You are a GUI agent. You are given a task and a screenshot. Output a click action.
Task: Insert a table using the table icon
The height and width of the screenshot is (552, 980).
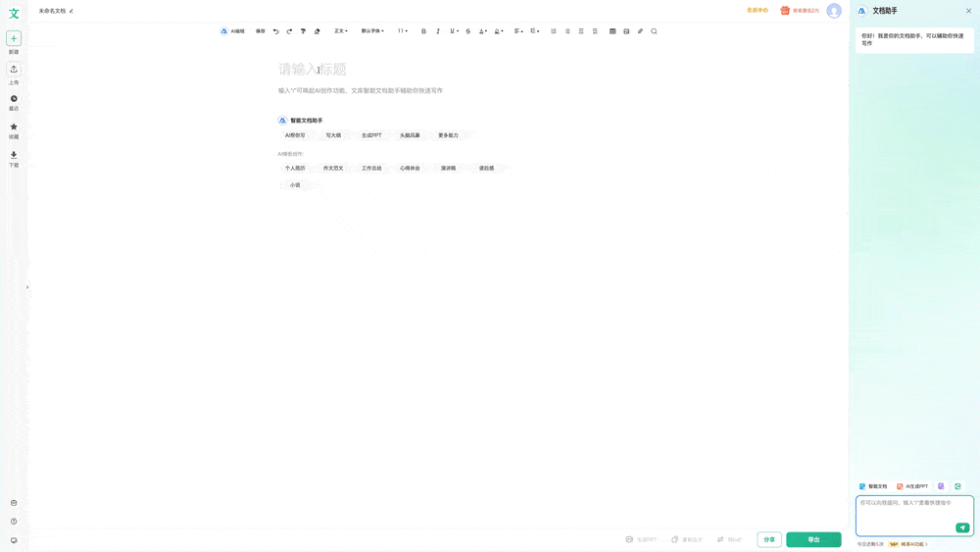point(612,31)
